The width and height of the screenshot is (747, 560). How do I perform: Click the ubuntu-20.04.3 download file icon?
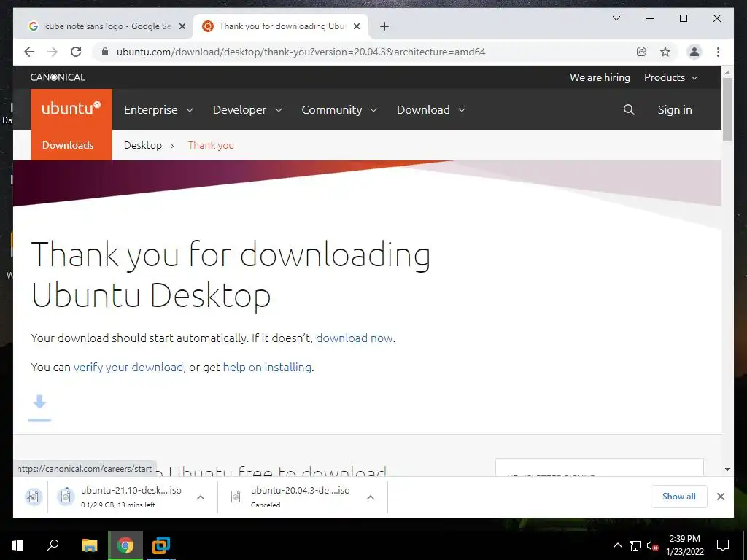coord(236,497)
